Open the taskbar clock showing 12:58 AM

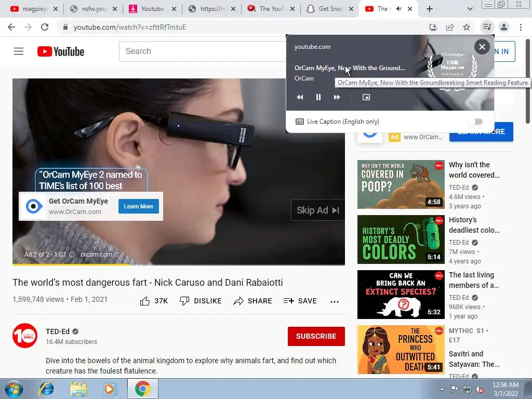505,389
